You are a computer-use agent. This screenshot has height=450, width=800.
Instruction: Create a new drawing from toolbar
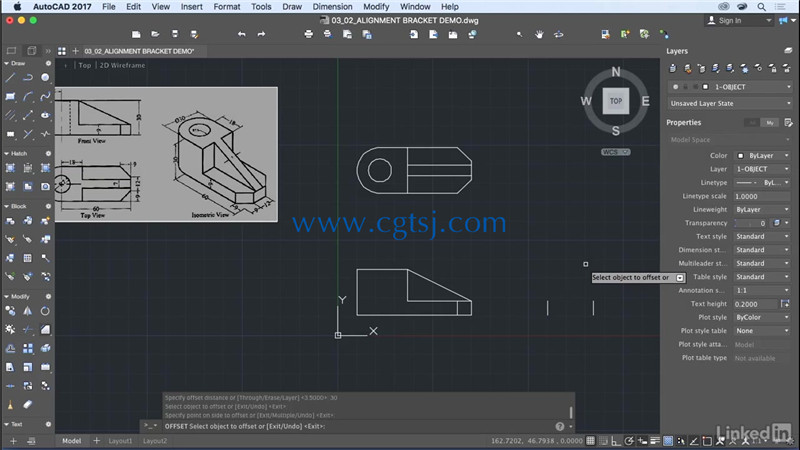pyautogui.click(x=136, y=34)
